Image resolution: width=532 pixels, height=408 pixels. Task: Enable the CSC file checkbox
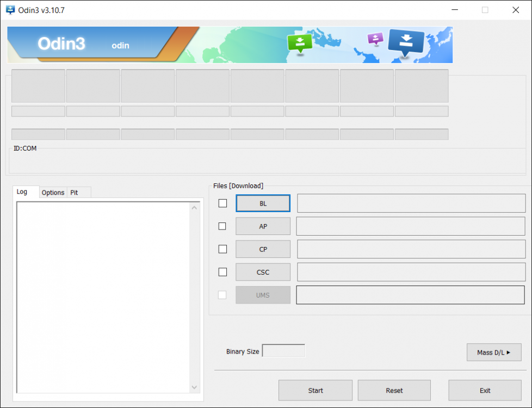(222, 271)
